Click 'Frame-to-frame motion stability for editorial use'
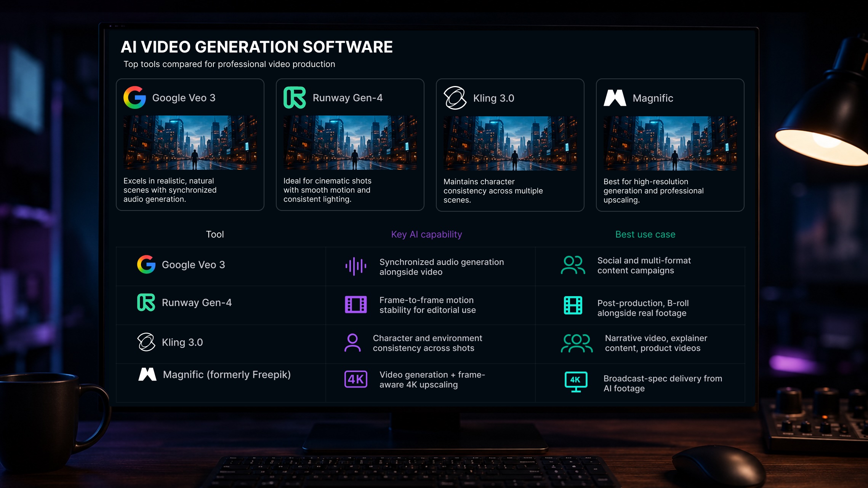868x488 pixels. [x=428, y=305]
